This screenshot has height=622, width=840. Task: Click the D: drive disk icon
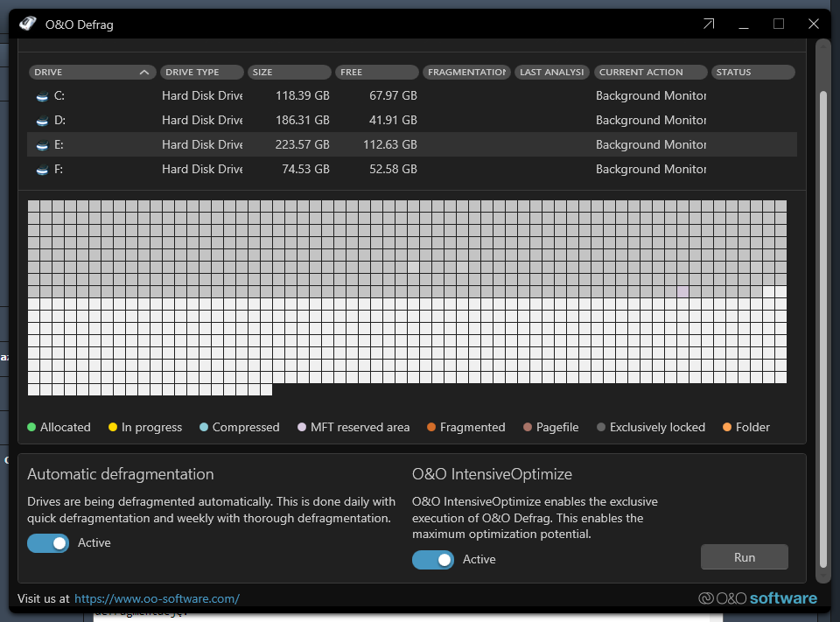point(42,121)
